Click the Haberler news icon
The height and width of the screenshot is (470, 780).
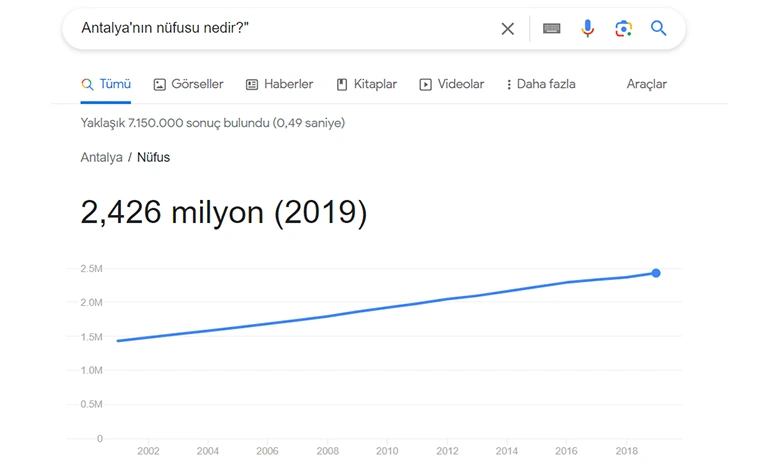(252, 85)
